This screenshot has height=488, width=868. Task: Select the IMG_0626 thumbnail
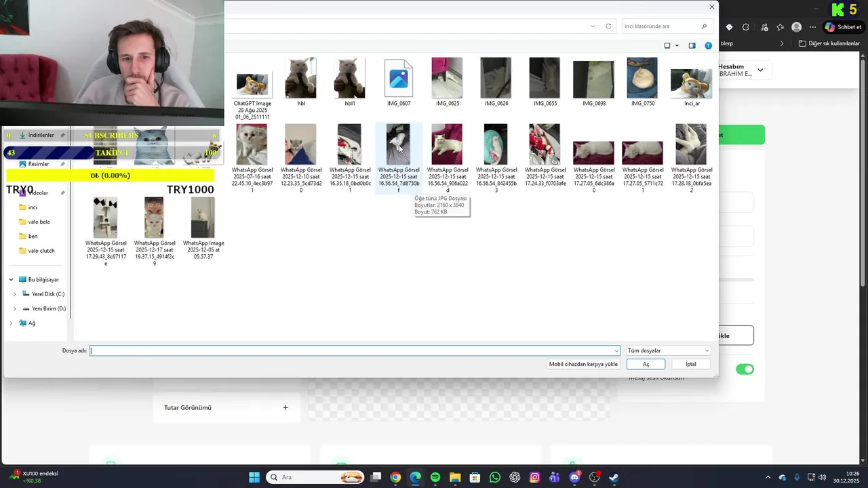point(496,78)
